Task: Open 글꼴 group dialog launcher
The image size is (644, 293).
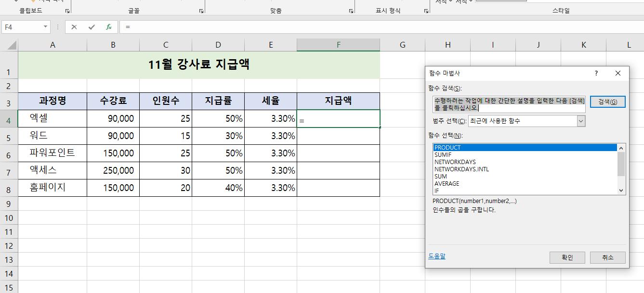Action: 201,11
